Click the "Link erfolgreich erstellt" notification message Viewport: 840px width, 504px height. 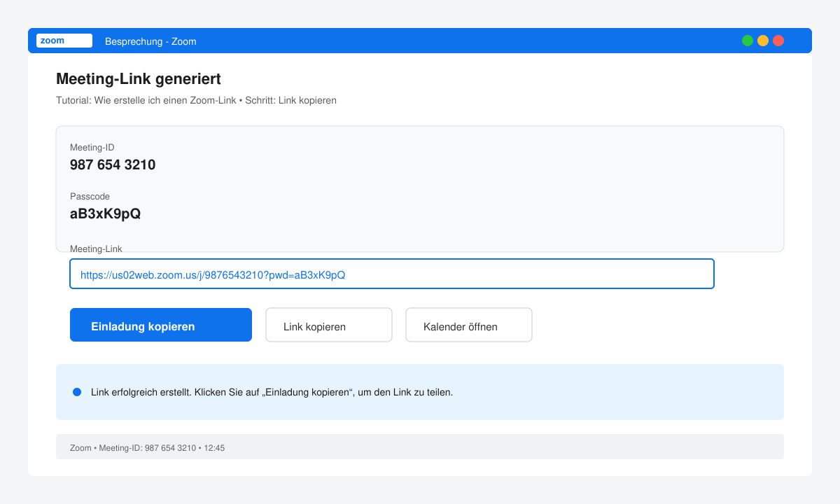click(272, 392)
